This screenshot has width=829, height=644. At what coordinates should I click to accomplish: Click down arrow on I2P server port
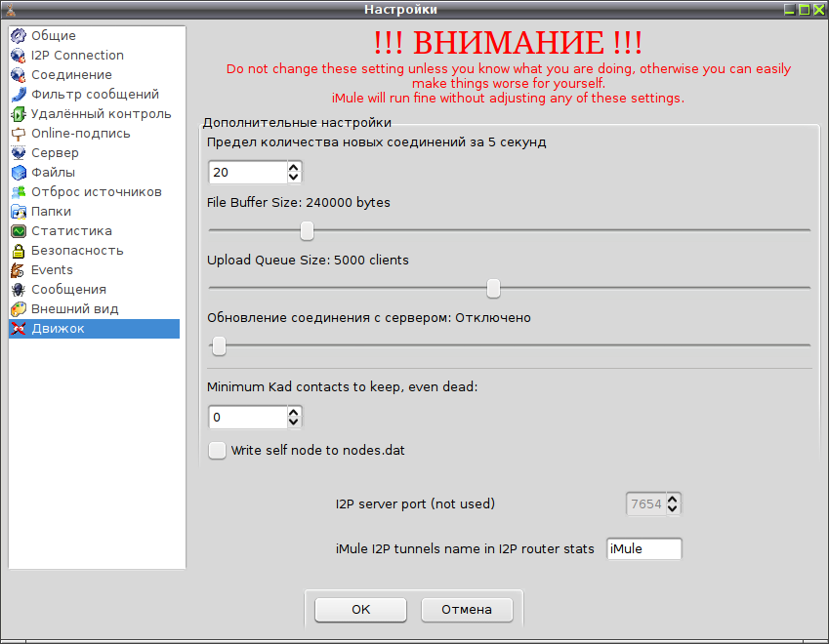[x=673, y=509]
